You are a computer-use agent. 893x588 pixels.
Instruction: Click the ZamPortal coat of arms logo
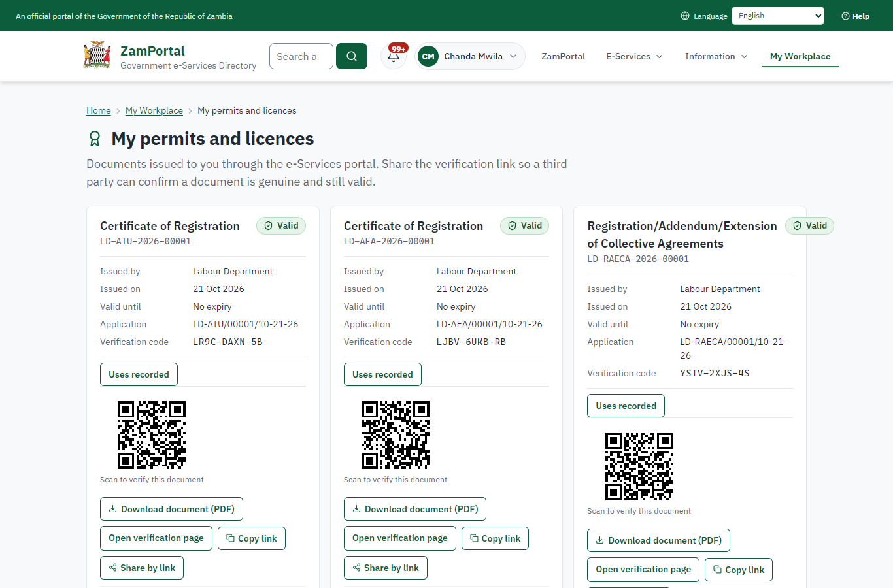[x=97, y=56]
